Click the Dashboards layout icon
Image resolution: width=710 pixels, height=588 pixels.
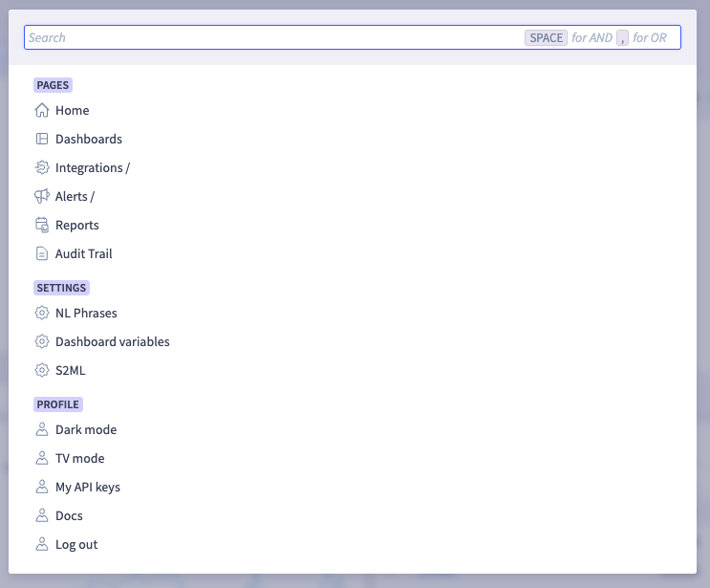[42, 139]
